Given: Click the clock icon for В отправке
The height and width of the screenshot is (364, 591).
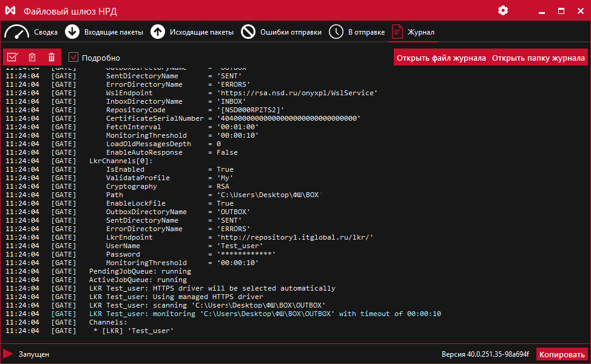Looking at the screenshot, I should [x=336, y=32].
